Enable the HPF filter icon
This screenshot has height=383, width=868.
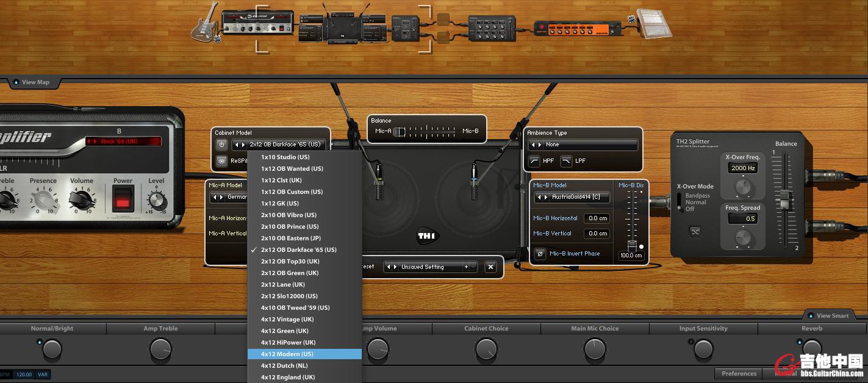pyautogui.click(x=534, y=161)
